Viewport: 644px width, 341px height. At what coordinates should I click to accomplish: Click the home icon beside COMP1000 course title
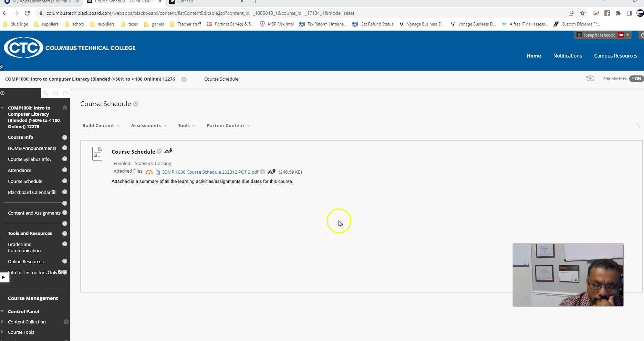tap(64, 107)
